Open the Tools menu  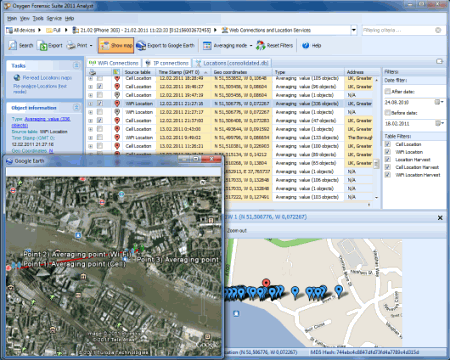tap(38, 18)
